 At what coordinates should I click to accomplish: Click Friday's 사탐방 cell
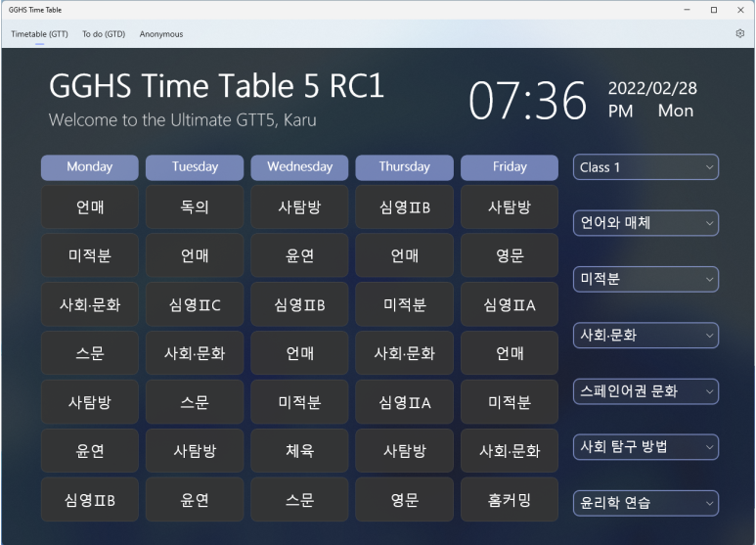(x=510, y=206)
